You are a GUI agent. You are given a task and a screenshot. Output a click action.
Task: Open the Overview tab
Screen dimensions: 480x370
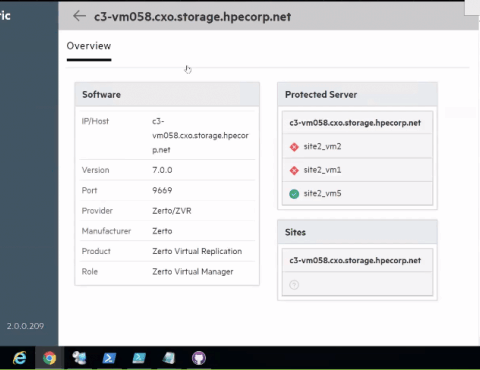tap(89, 46)
